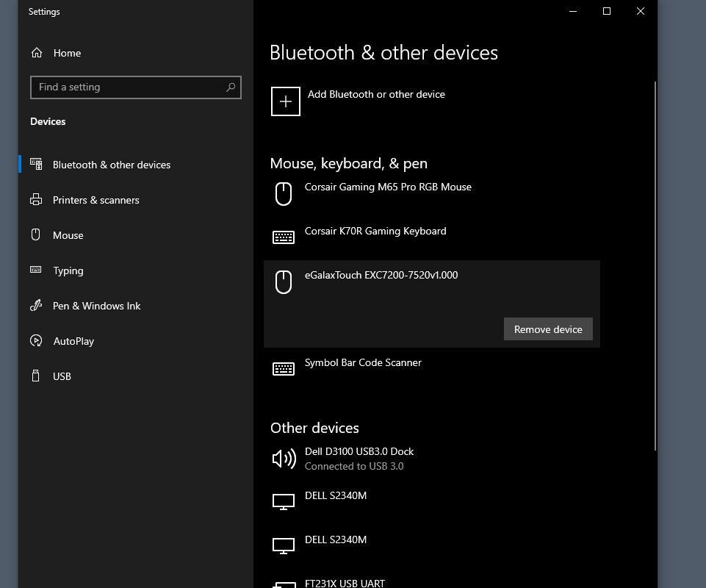The width and height of the screenshot is (706, 588).
Task: Minimize the Settings window
Action: point(573,11)
